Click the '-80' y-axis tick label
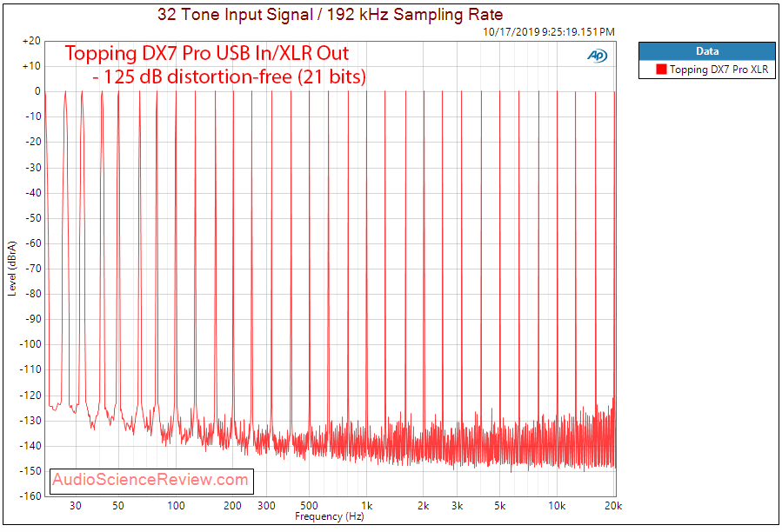Image resolution: width=782 pixels, height=532 pixels. tap(32, 294)
